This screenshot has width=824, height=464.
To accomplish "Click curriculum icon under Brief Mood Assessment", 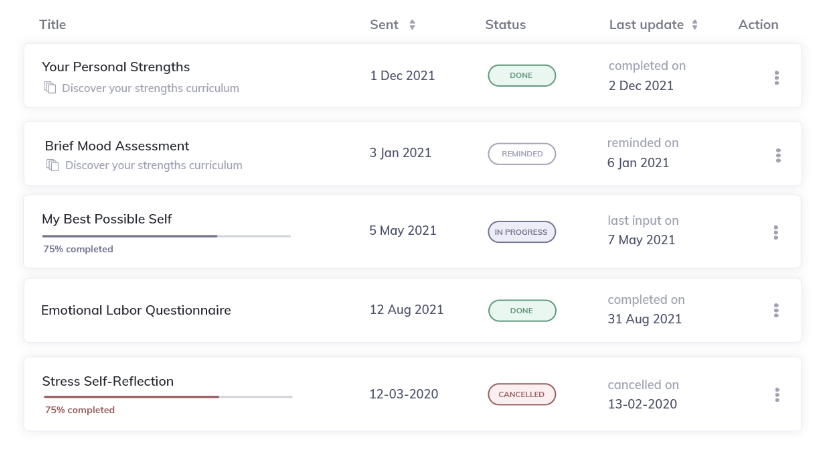I will tap(52, 165).
